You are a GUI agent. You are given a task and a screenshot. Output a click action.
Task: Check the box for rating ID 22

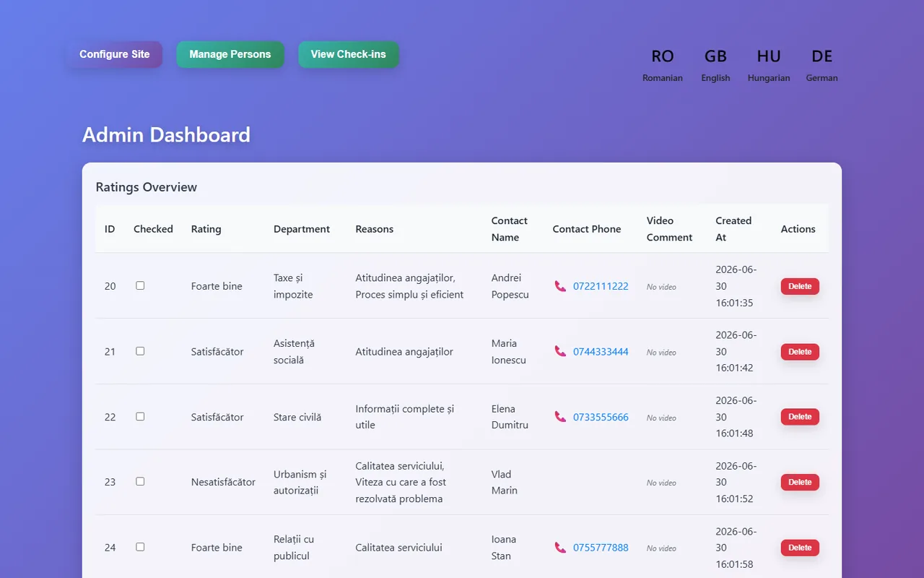[140, 416]
